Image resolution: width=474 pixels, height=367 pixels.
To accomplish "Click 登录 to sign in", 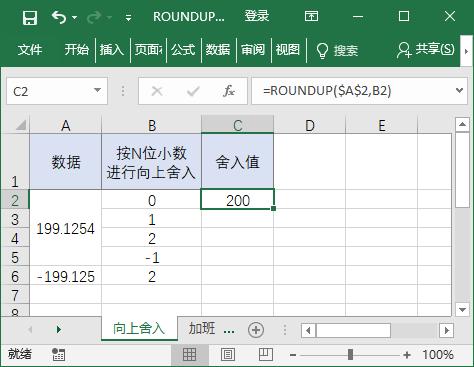I will pos(257,16).
